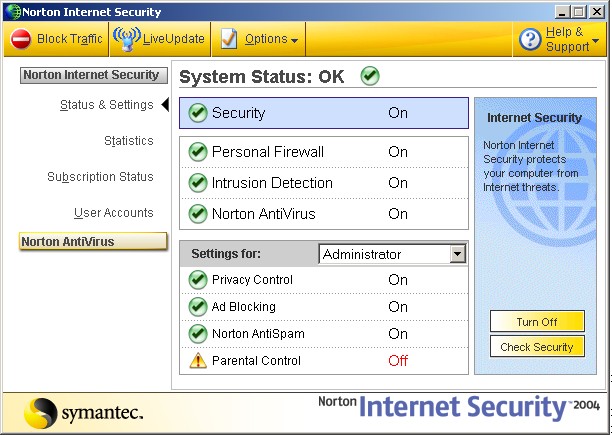Viewport: 612px width, 435px height.
Task: Switch to the Norton AntiVirus sidebar panel
Action: 93,241
